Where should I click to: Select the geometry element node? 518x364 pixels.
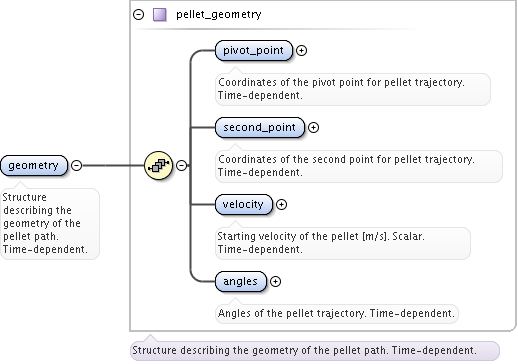click(x=34, y=165)
